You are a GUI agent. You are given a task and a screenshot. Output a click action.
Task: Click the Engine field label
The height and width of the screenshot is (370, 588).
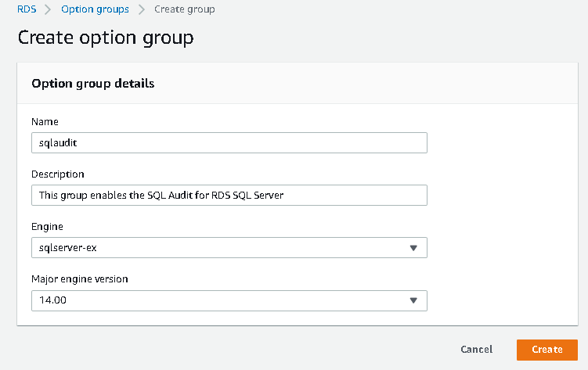coord(46,226)
